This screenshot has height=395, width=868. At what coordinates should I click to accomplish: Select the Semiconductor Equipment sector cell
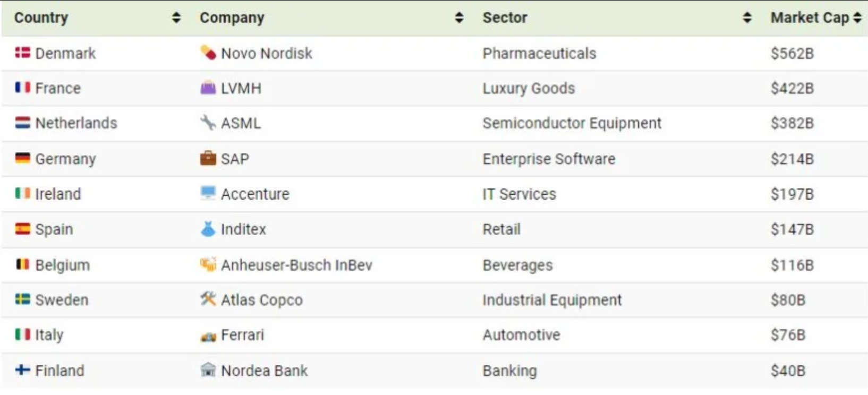click(x=572, y=123)
